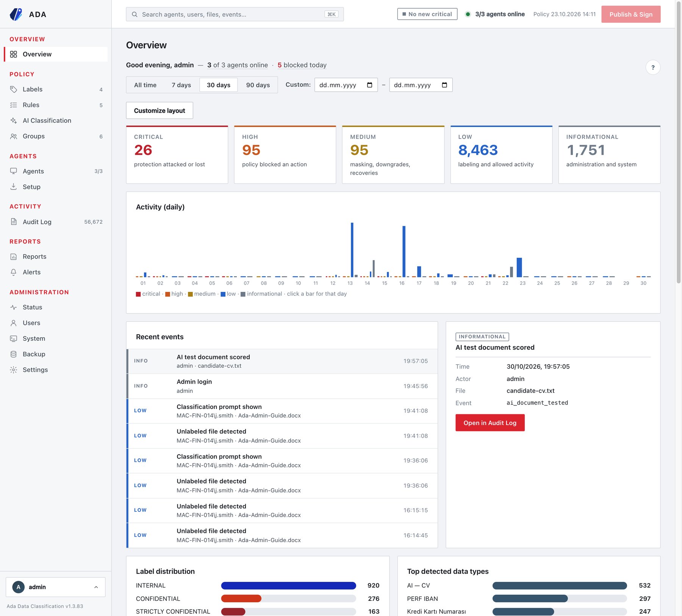Follow the '3 of 3 agents online' link
Image resolution: width=682 pixels, height=616 pixels.
(x=238, y=65)
